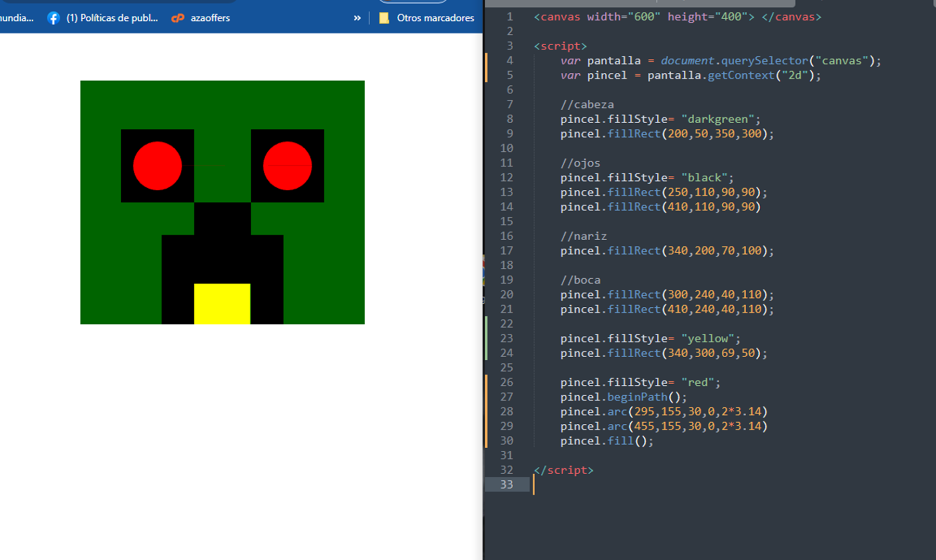The height and width of the screenshot is (560, 936).
Task: Click line number 33 in the gutter
Action: (x=506, y=485)
